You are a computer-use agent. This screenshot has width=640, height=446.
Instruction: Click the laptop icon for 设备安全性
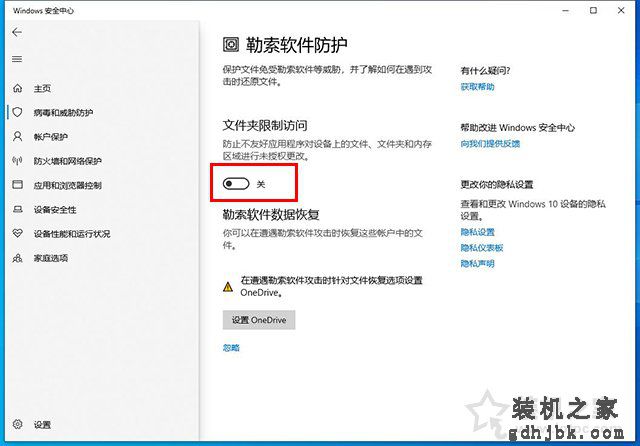point(18,209)
